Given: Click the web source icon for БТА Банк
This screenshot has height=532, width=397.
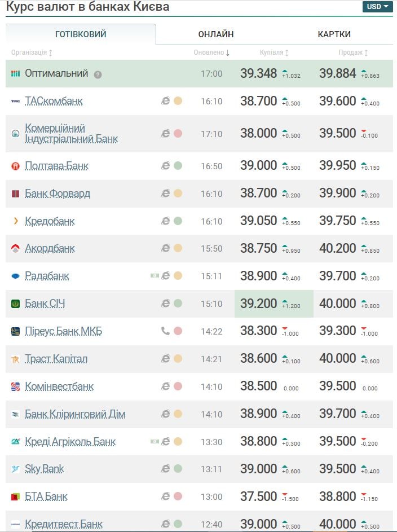Looking at the screenshot, I should (166, 496).
